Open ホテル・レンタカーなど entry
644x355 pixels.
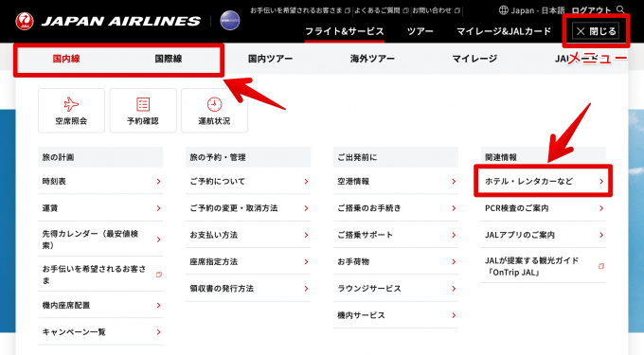tap(544, 182)
